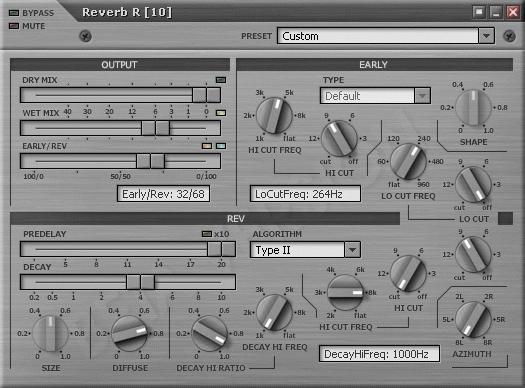Click the OUTPUT section header
This screenshot has width=525, height=388.
pyautogui.click(x=120, y=65)
